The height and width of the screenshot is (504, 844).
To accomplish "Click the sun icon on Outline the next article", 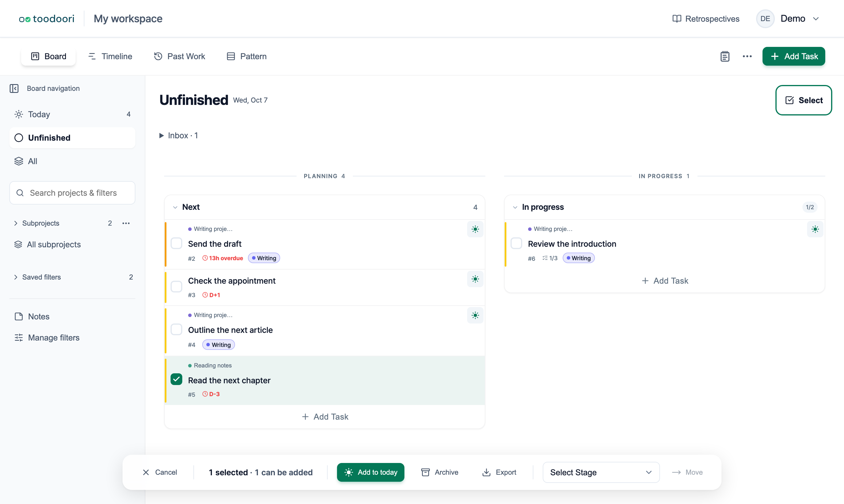I will (475, 316).
